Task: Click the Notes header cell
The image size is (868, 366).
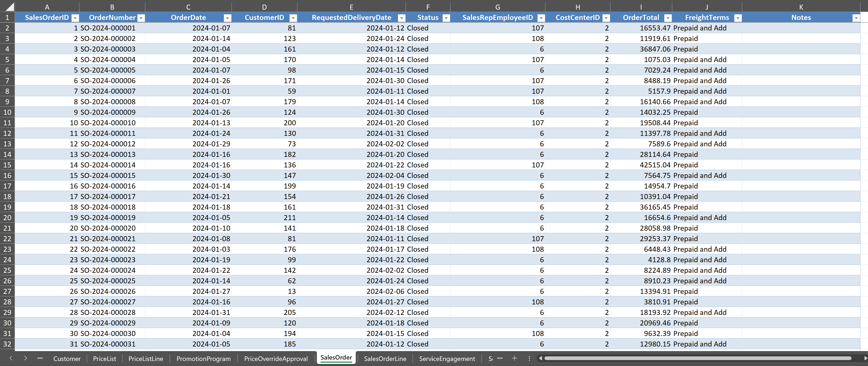Action: click(801, 18)
